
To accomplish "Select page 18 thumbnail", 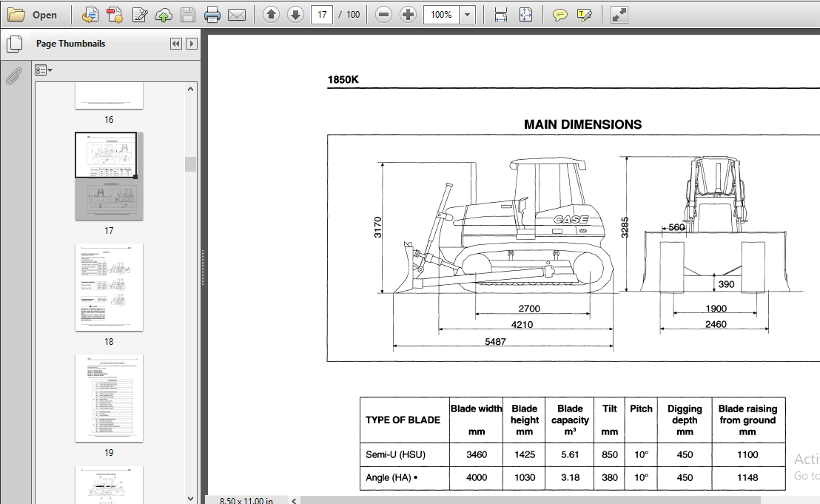I will [109, 287].
